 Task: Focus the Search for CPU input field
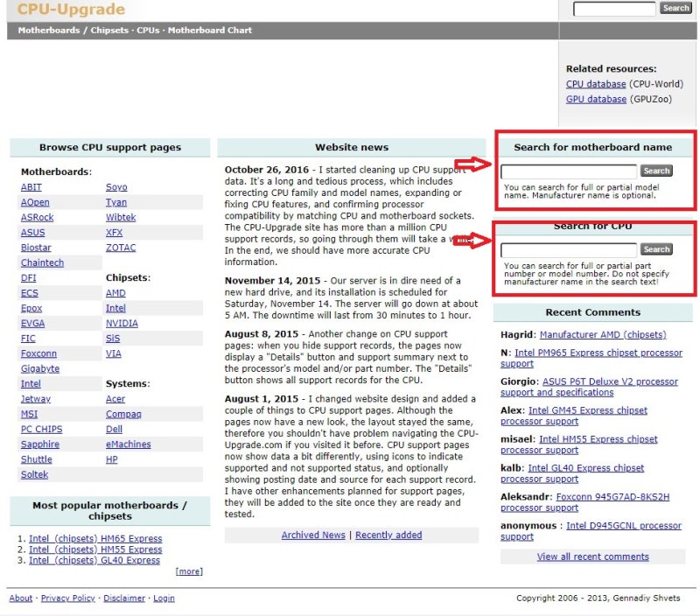[569, 250]
